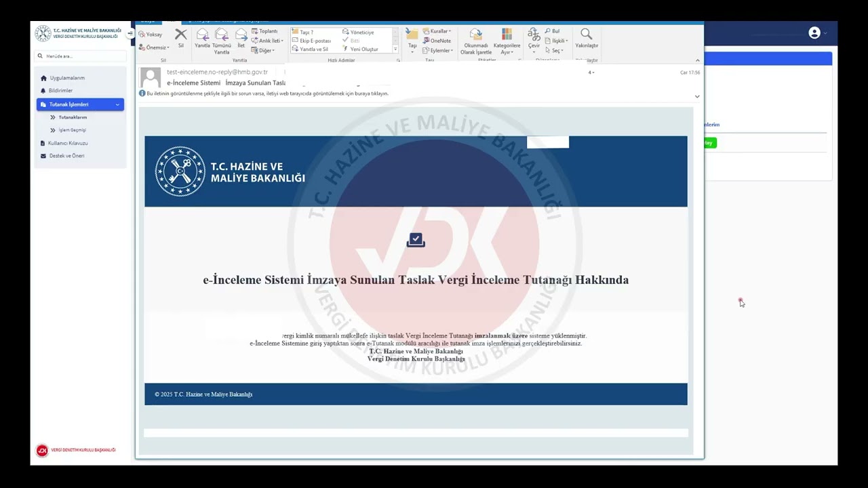
Task: Click the Vergi Denetim Kurulu Başkanlığı footer logo
Action: coord(75,450)
